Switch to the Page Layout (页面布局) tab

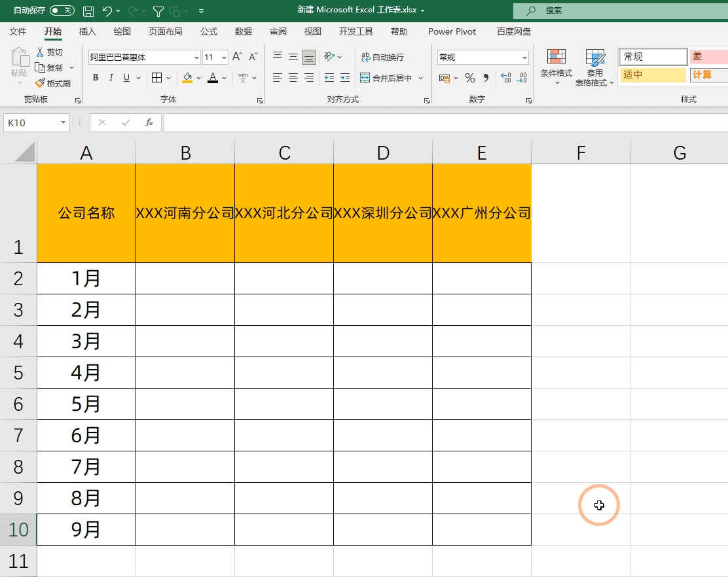pyautogui.click(x=165, y=31)
